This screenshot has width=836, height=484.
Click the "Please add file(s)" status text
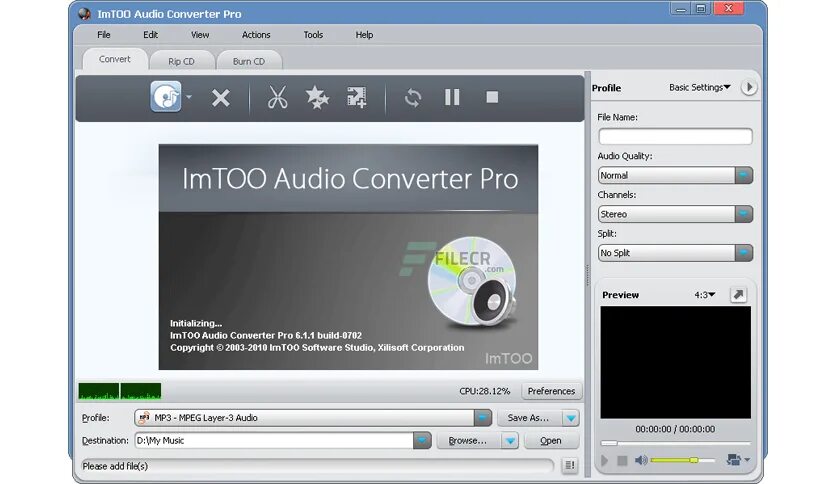click(x=115, y=466)
